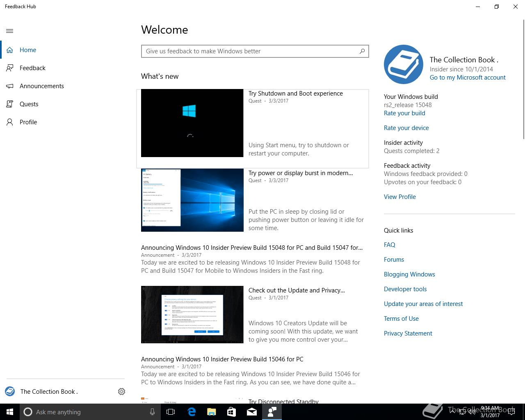Viewport: 525px width, 420px height.
Task: Click Update your areas of interest
Action: pyautogui.click(x=423, y=304)
